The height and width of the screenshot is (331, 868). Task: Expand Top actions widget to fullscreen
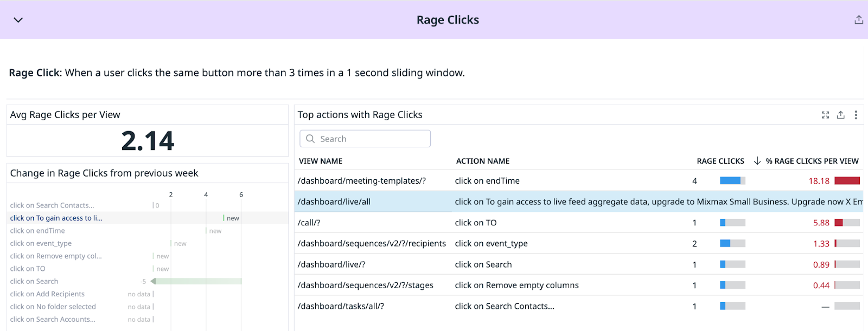tap(825, 115)
